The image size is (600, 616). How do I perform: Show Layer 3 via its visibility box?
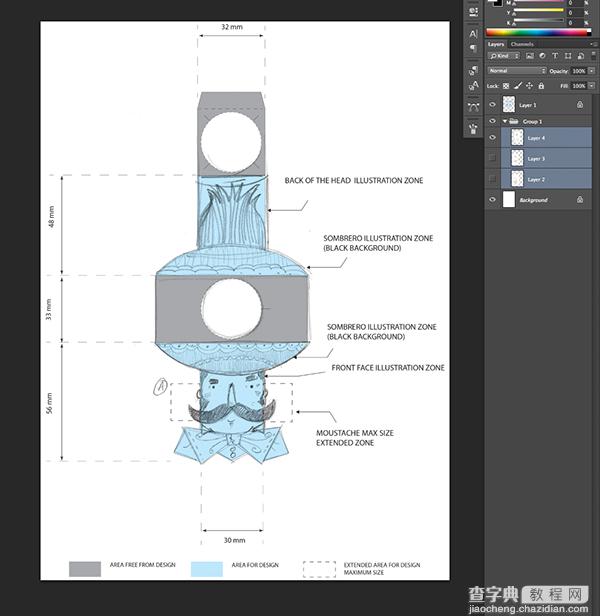coord(492,158)
